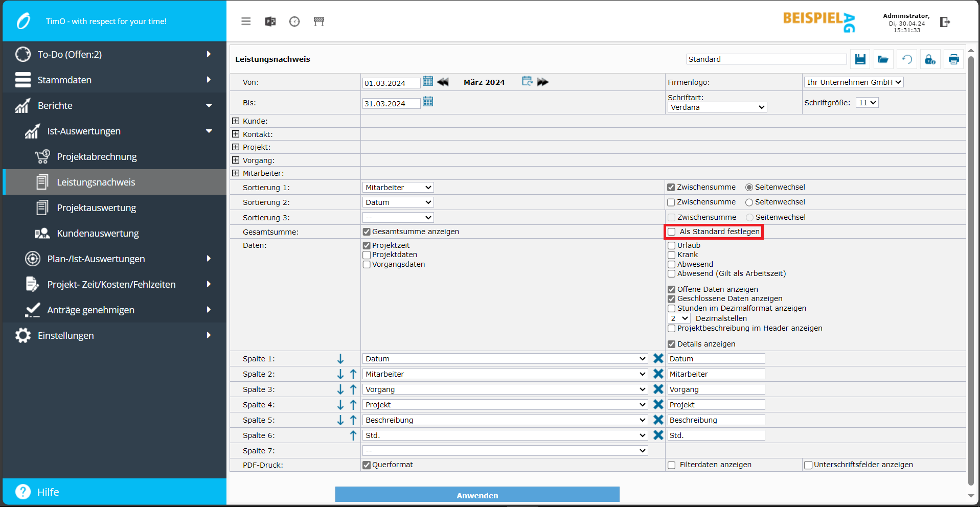Screen dimensions: 980x507
Task: Click the logout icon at top right
Action: pyautogui.click(x=945, y=22)
